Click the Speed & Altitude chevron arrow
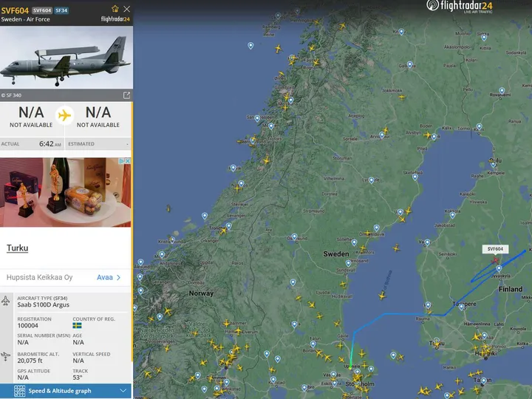The width and height of the screenshot is (532, 399). pos(123,391)
